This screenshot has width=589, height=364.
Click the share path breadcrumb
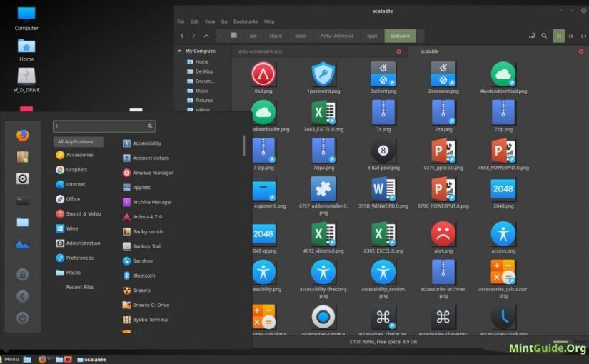pos(276,36)
